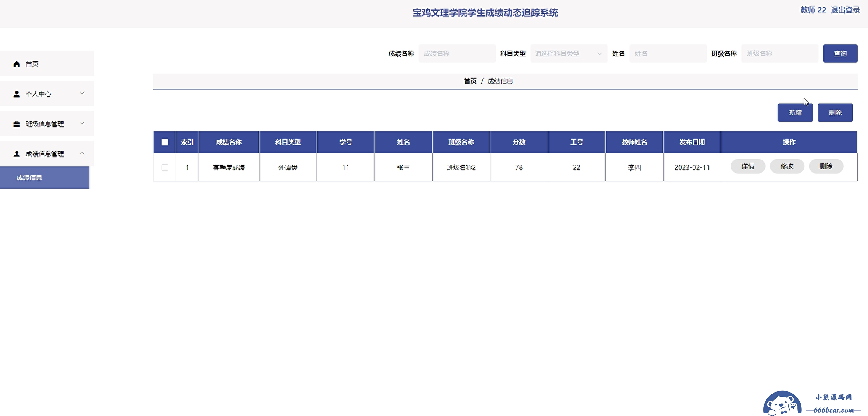The image size is (868, 416).
Task: Click the 班级名称2 cell
Action: point(461,167)
